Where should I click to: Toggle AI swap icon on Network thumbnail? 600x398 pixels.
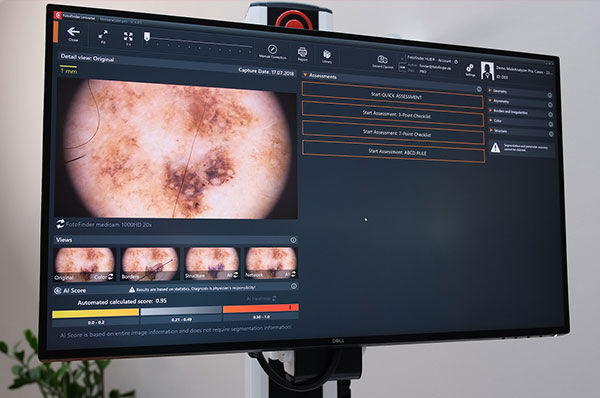pyautogui.click(x=293, y=274)
